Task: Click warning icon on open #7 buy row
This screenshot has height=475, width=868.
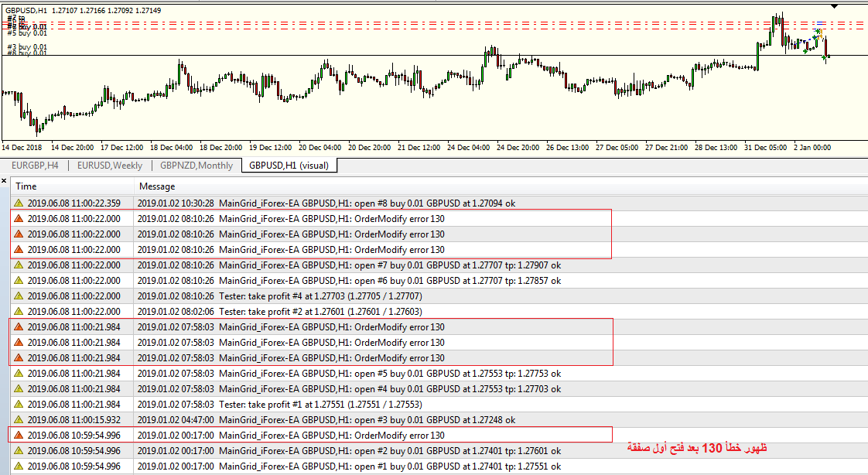Action: tap(19, 265)
